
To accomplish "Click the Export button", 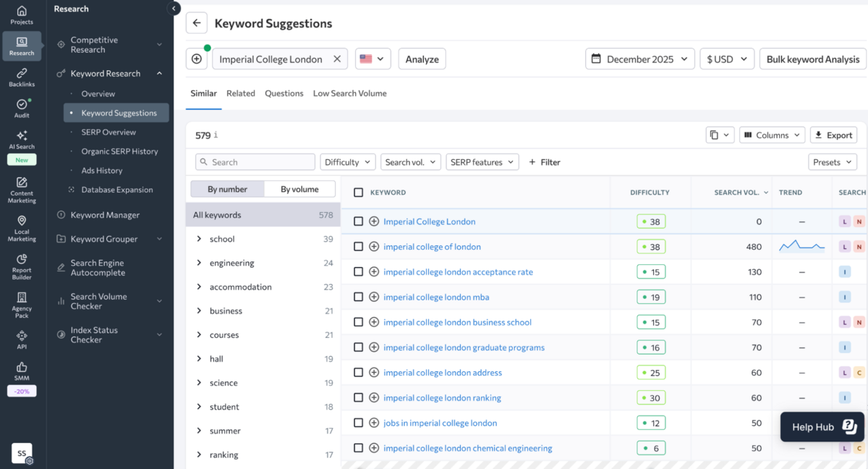I will coord(833,135).
